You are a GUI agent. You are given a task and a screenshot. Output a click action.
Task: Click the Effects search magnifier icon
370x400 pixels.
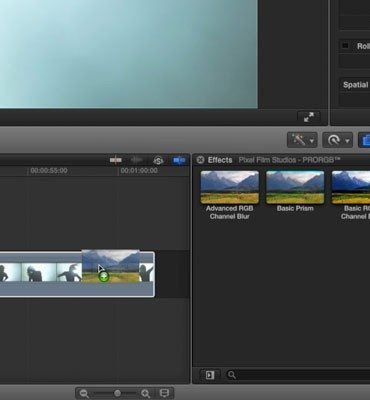click(232, 375)
